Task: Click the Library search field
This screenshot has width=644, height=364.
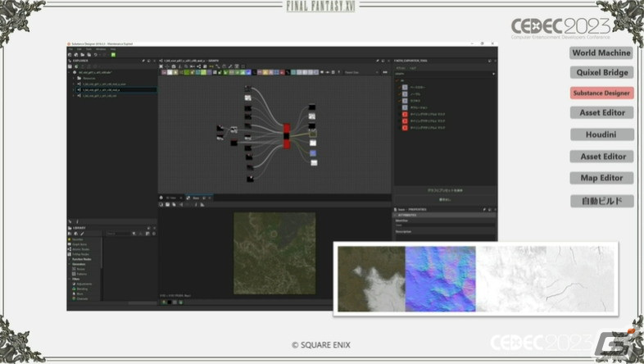Action: coord(118,234)
